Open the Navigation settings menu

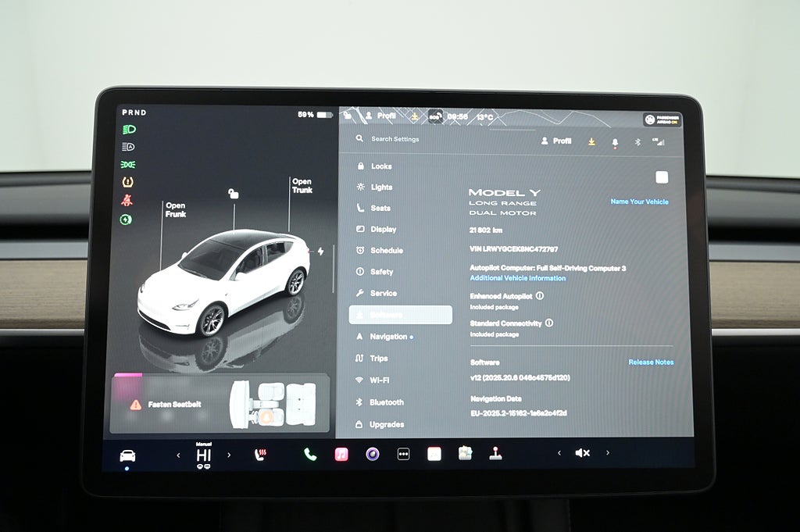(x=388, y=337)
